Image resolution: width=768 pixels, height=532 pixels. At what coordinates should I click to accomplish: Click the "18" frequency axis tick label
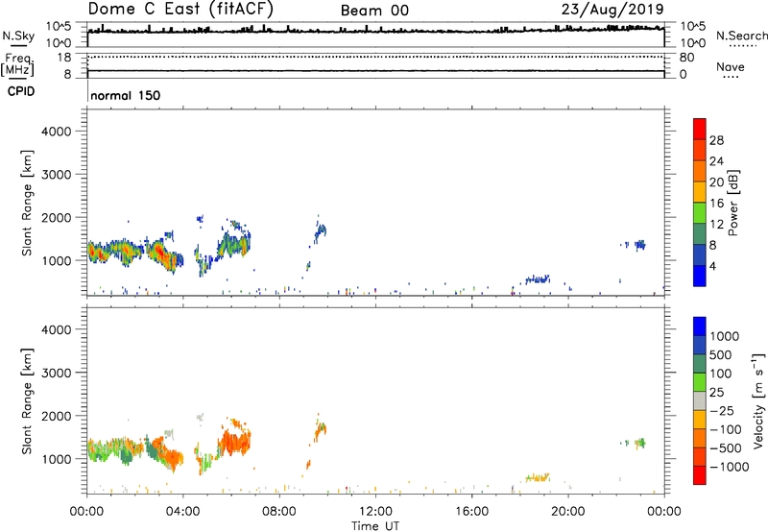(64, 57)
